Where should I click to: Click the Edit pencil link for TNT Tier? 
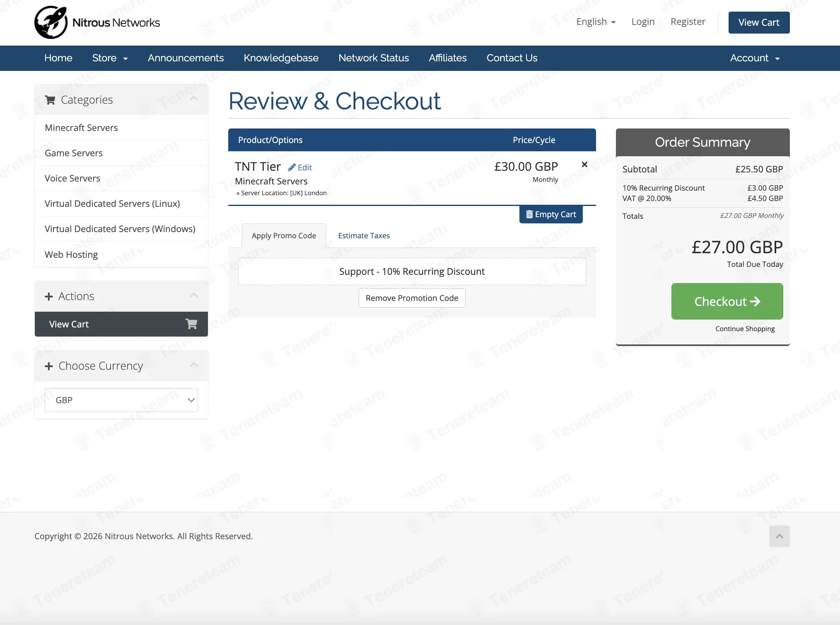300,167
